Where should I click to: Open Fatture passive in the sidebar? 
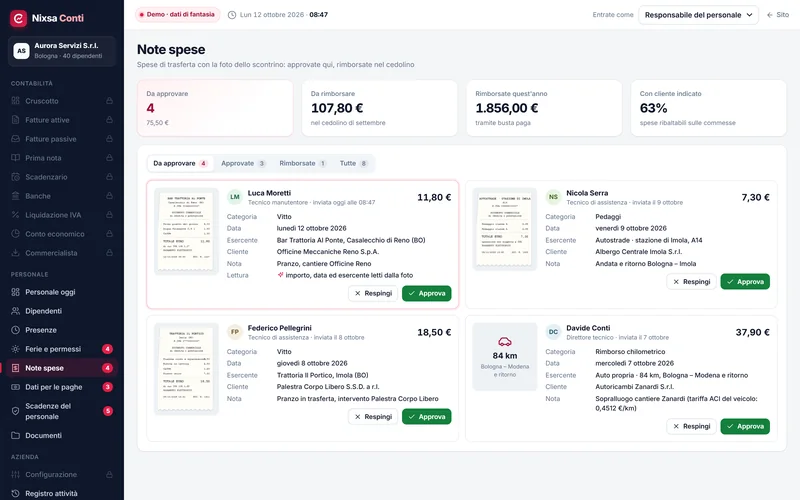click(62, 139)
